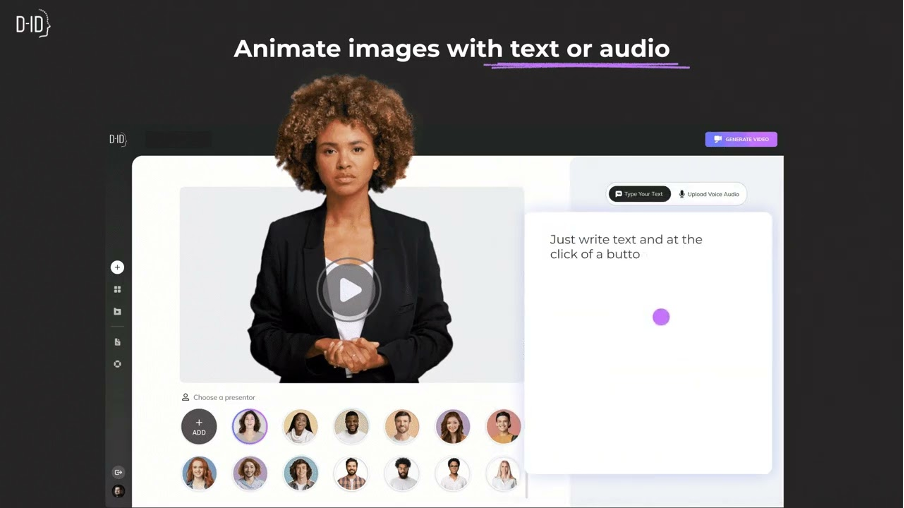Click the D-ID logo in the studio header
The image size is (904, 508).
[118, 139]
